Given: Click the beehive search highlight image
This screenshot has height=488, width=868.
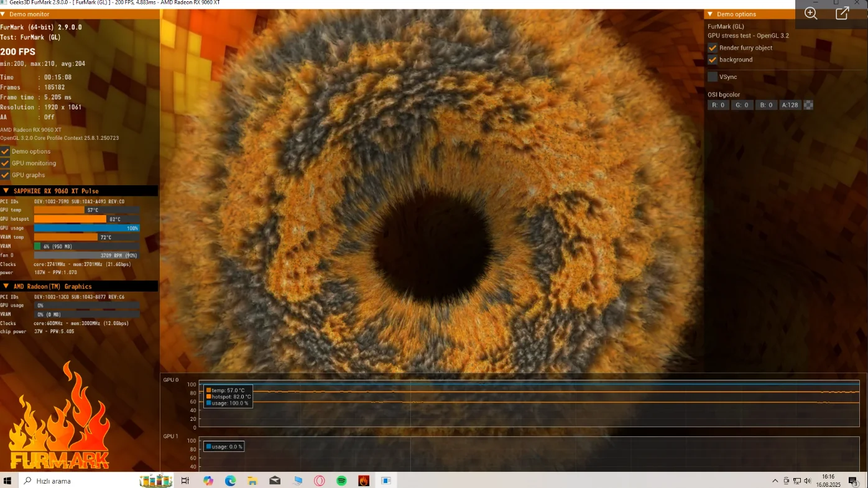Looking at the screenshot, I should click(x=156, y=481).
